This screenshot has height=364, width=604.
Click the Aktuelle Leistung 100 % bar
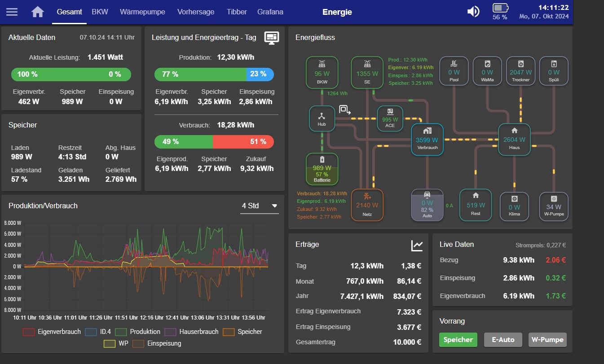(x=71, y=75)
